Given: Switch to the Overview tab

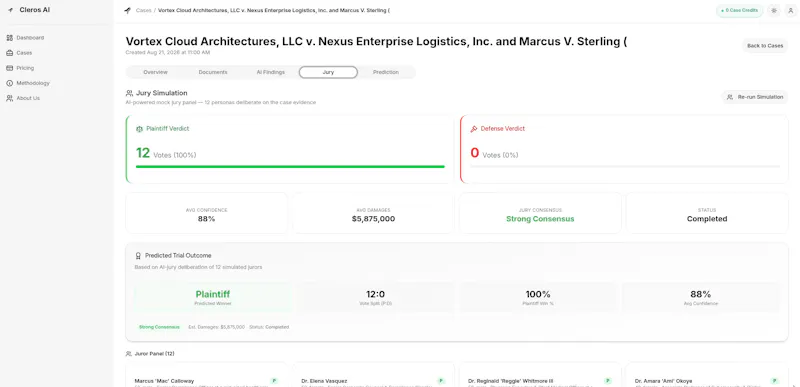Looking at the screenshot, I should tap(156, 72).
